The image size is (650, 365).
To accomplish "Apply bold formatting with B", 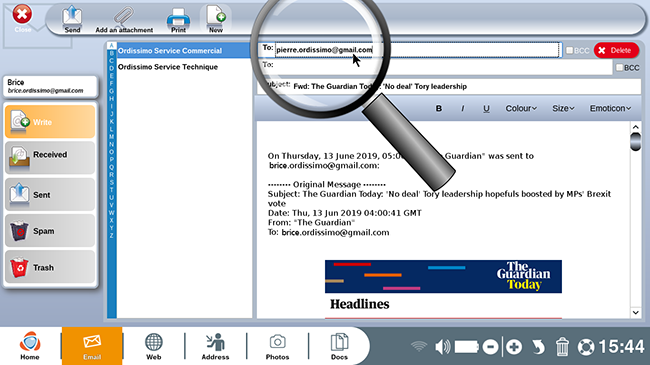I will 439,108.
